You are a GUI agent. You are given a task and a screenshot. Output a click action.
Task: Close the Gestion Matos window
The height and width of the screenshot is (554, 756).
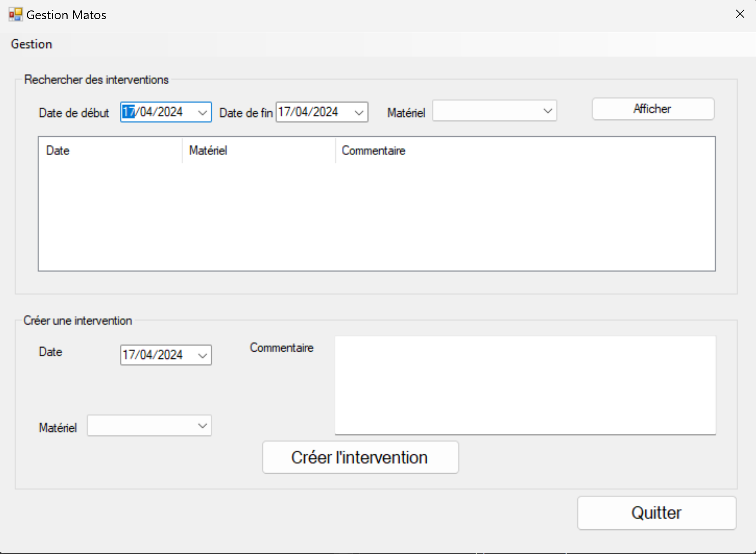point(740,14)
